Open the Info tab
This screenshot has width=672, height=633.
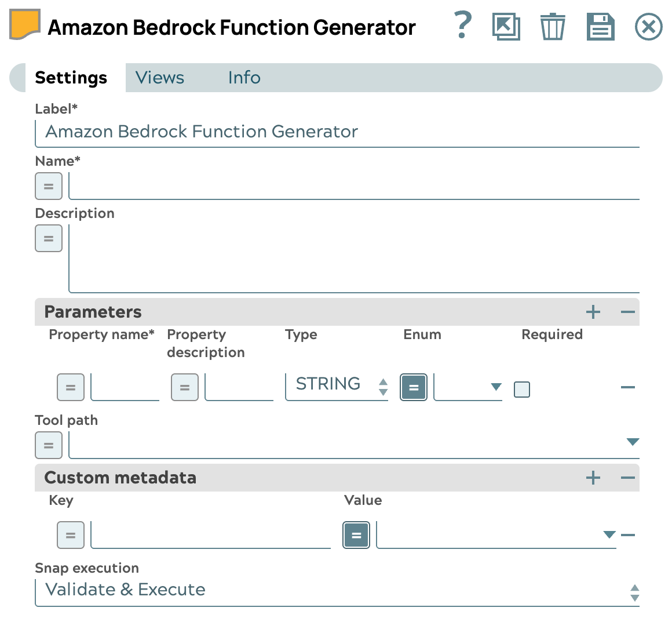[244, 77]
